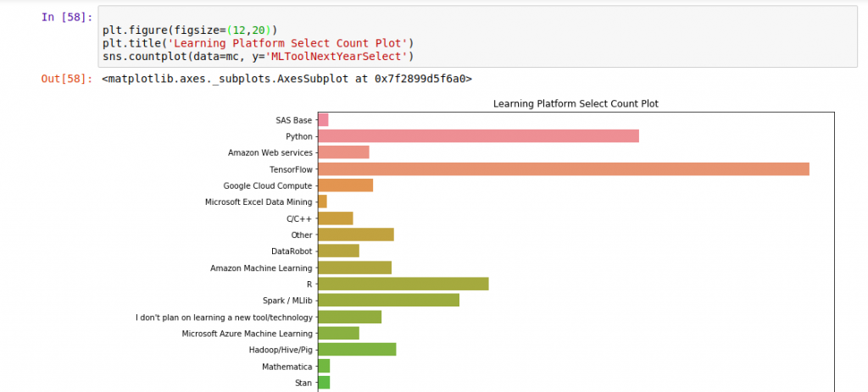Click the 'TensorFlow' axis label
Image resolution: width=868 pixels, height=392 pixels.
point(292,169)
